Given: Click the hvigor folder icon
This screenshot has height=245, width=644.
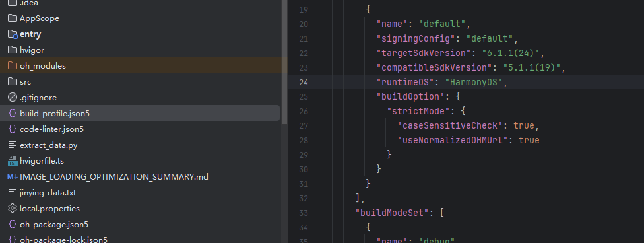Looking at the screenshot, I should point(13,50).
